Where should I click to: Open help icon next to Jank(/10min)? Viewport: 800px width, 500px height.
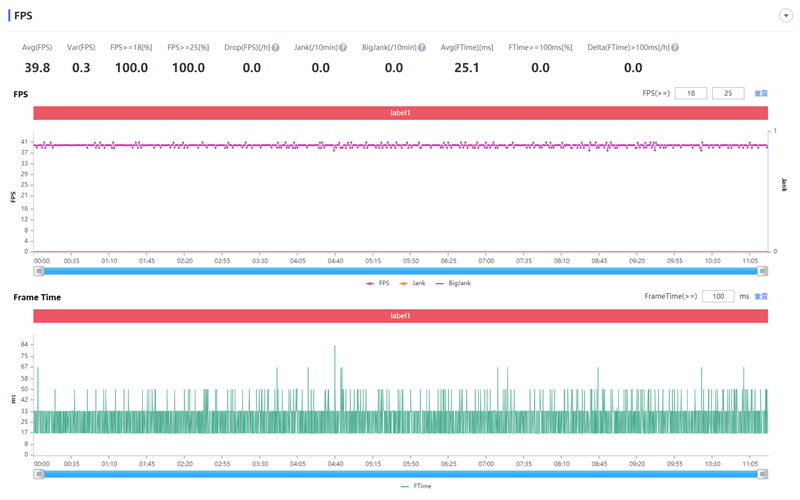(343, 47)
